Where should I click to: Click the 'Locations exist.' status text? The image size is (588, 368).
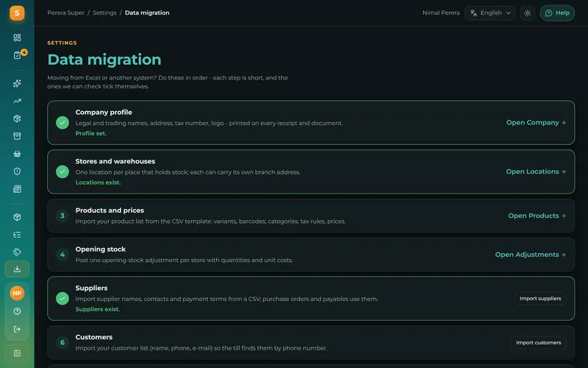[98, 183]
